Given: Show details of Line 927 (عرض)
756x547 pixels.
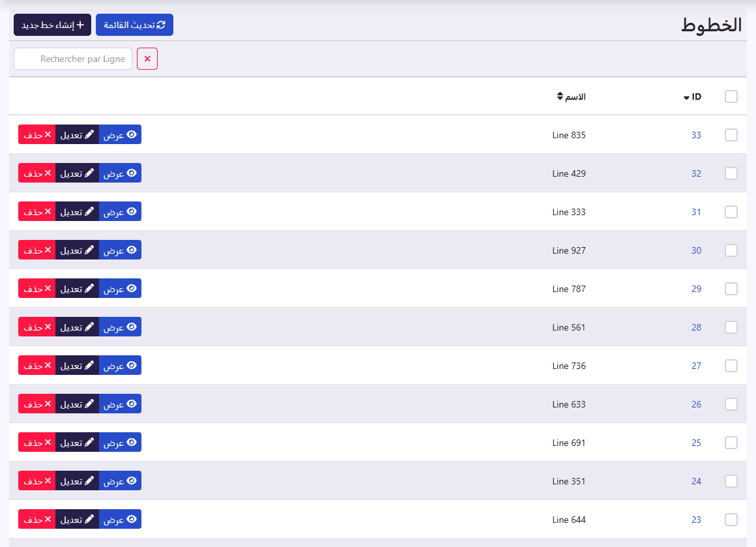Looking at the screenshot, I should point(120,250).
